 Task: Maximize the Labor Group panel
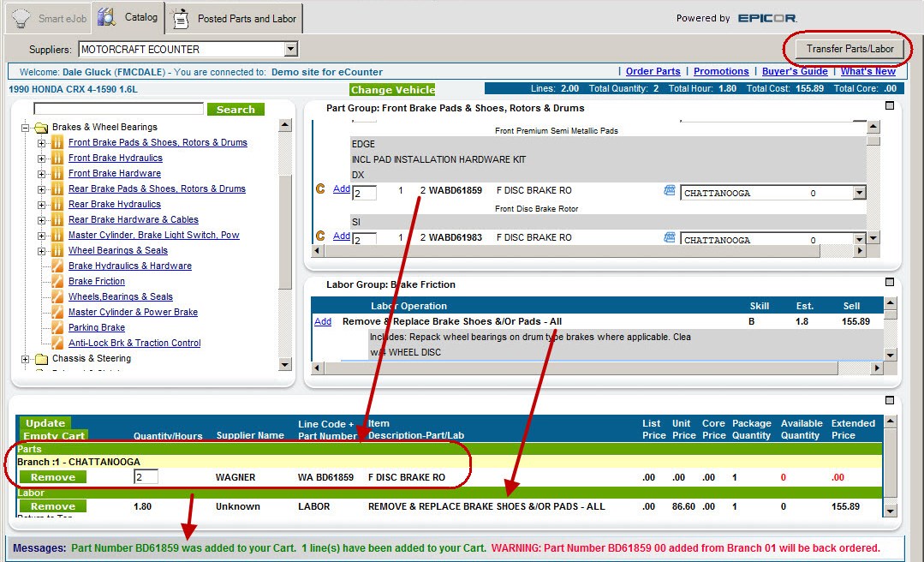(x=890, y=282)
